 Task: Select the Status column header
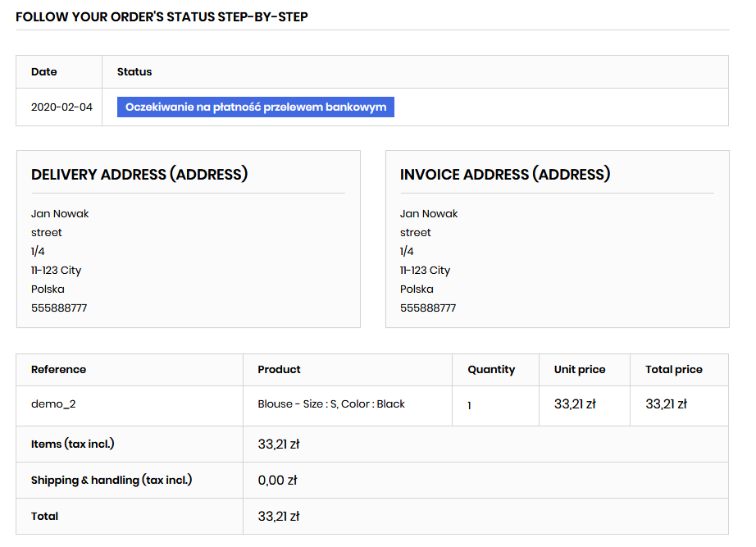[x=134, y=72]
